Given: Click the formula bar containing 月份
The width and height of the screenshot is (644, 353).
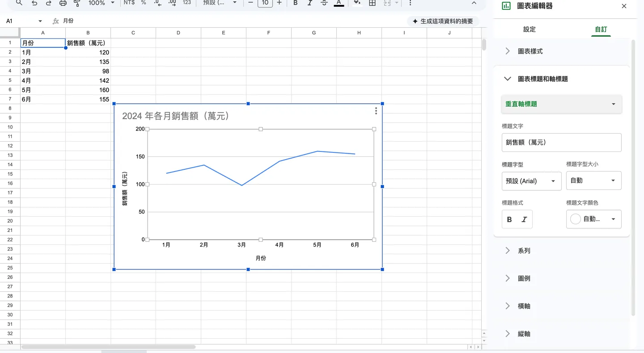Looking at the screenshot, I should point(233,21).
